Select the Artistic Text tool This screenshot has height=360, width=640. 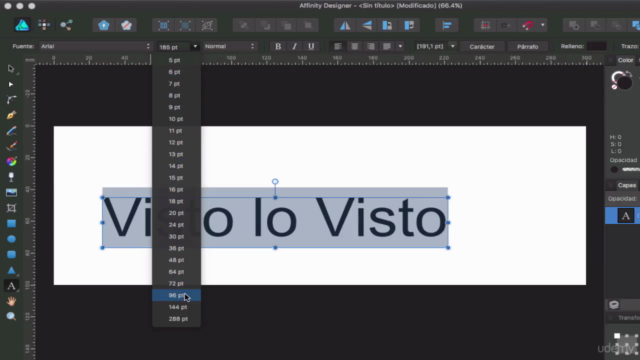11,286
